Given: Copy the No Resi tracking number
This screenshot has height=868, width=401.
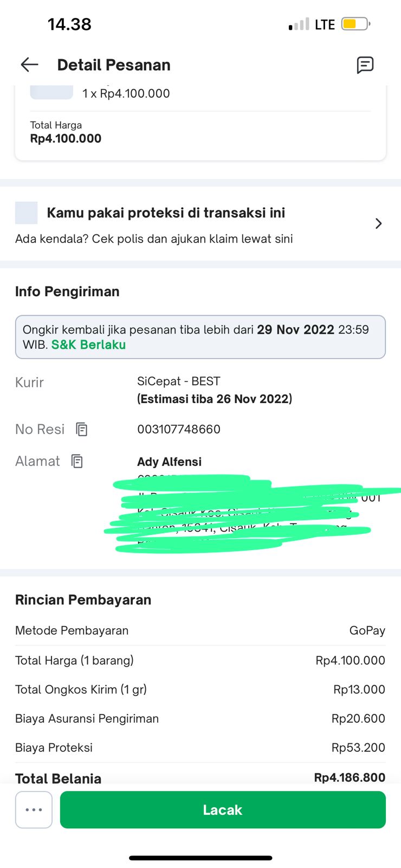Looking at the screenshot, I should (82, 429).
